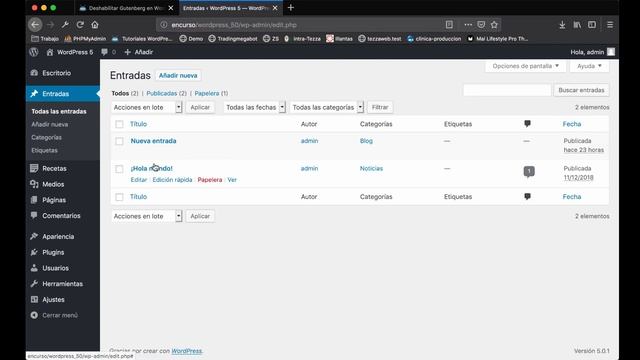
Task: Open the browser home page icon
Action: pyautogui.click(x=95, y=24)
